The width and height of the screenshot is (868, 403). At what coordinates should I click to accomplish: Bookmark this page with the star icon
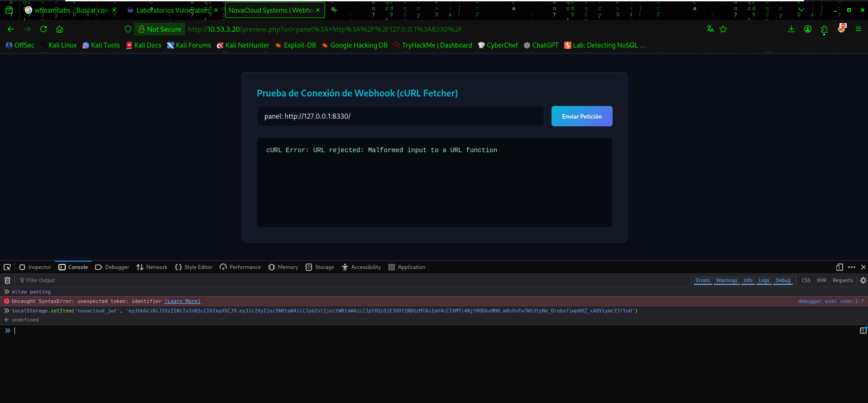[x=723, y=29]
